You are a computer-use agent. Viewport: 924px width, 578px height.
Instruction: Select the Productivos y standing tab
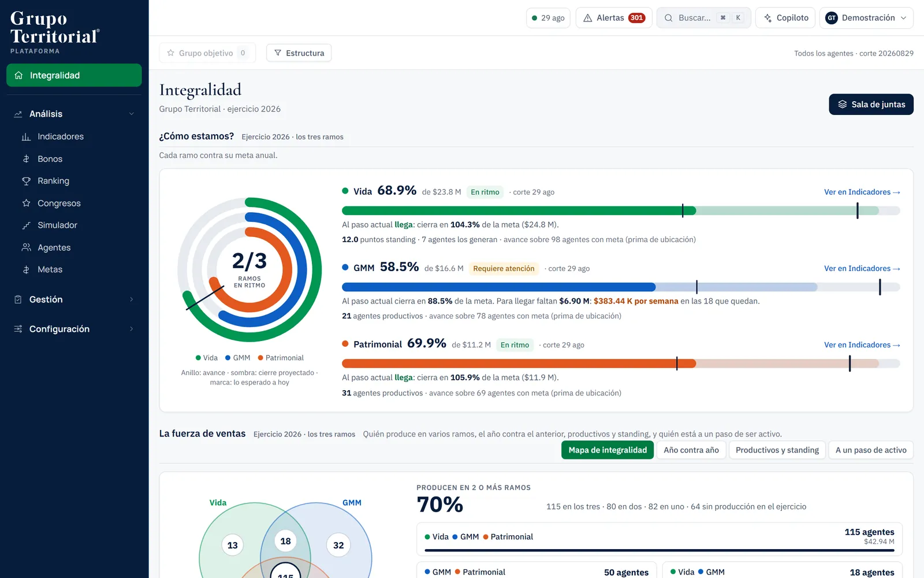[777, 450]
